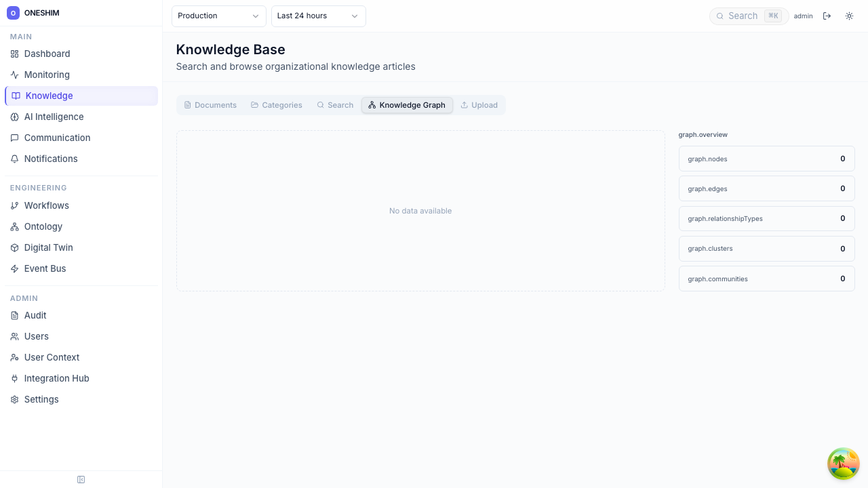Toggle light/dark theme sun icon
The width and height of the screenshot is (868, 488).
pyautogui.click(x=849, y=16)
